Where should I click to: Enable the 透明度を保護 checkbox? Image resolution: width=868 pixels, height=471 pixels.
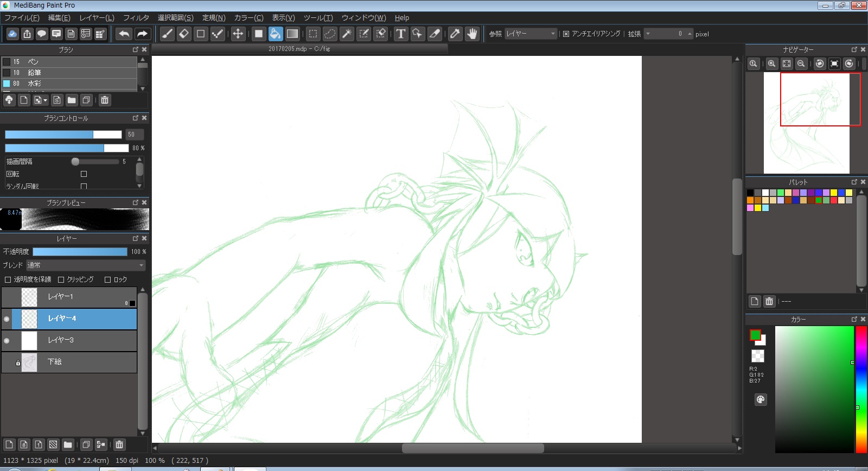click(x=8, y=279)
